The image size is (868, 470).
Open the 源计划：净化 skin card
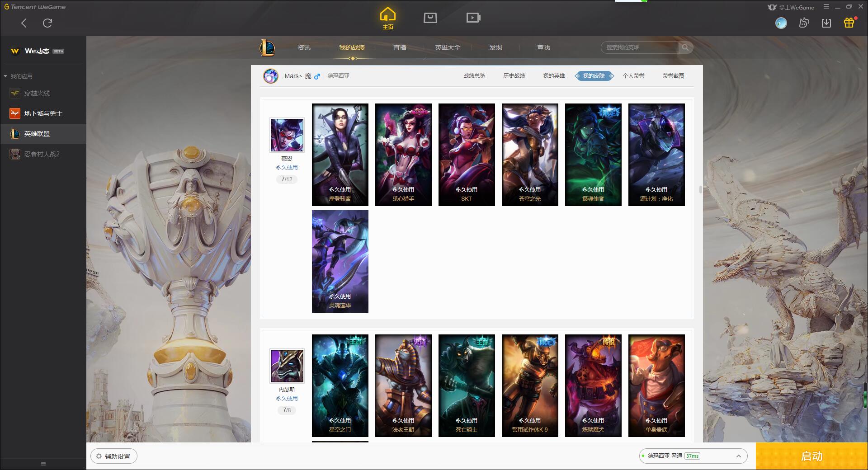656,155
